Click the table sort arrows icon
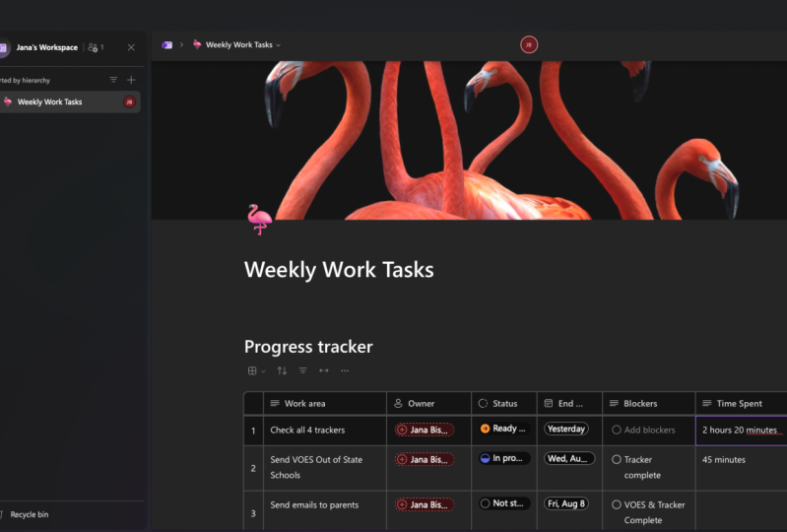Viewport: 787px width, 532px height. coord(282,370)
